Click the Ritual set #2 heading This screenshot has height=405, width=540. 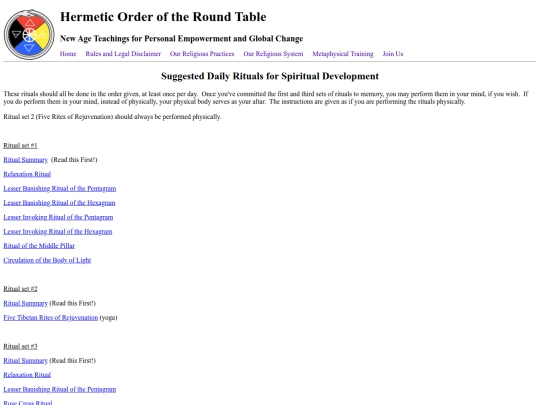pos(20,289)
